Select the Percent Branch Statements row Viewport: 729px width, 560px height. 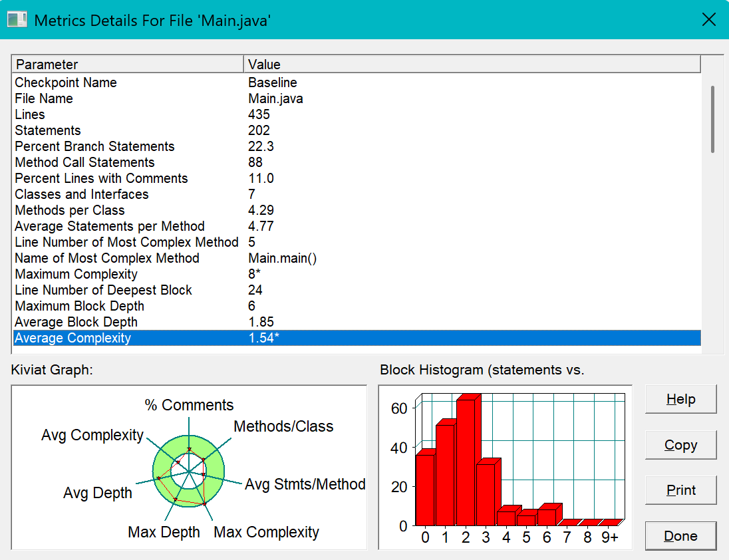tap(357, 146)
